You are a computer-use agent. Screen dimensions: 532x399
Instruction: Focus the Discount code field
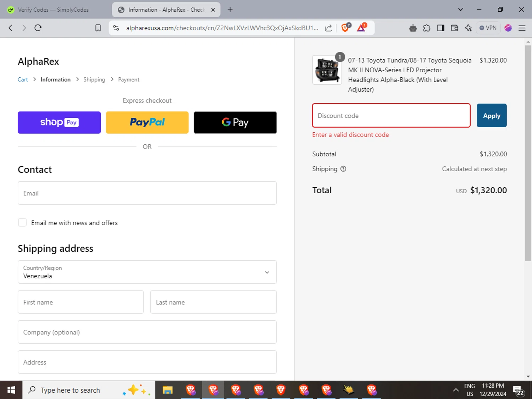[391, 116]
